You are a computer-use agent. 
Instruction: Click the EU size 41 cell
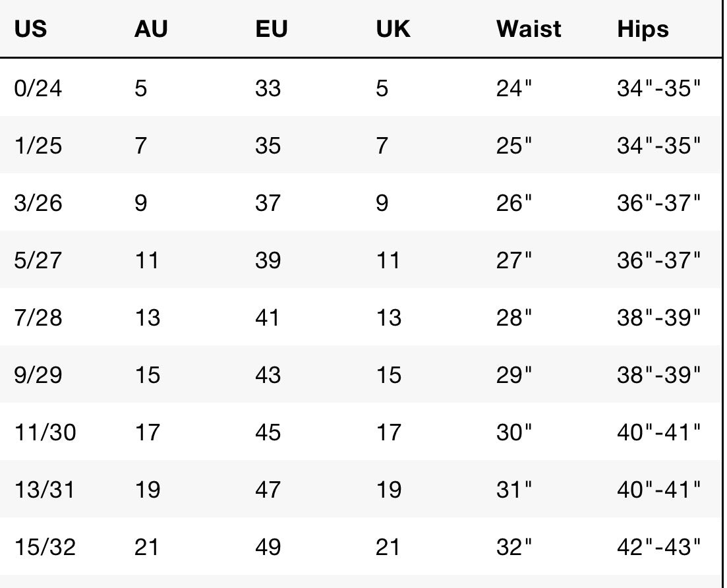point(268,317)
